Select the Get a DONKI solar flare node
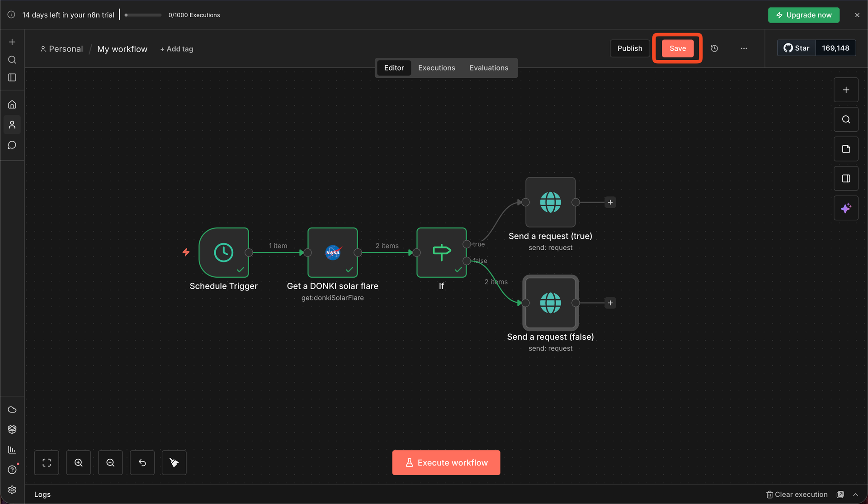 (332, 252)
